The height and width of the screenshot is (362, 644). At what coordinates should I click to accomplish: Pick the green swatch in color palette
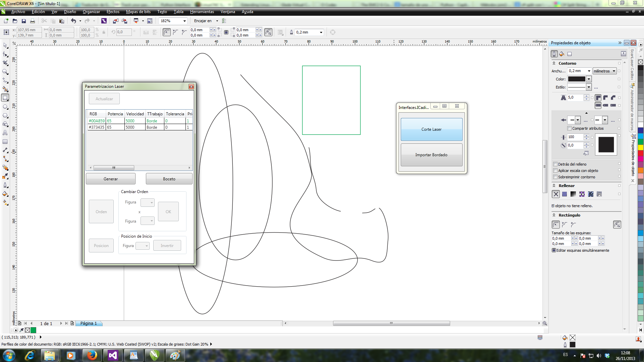[641, 142]
